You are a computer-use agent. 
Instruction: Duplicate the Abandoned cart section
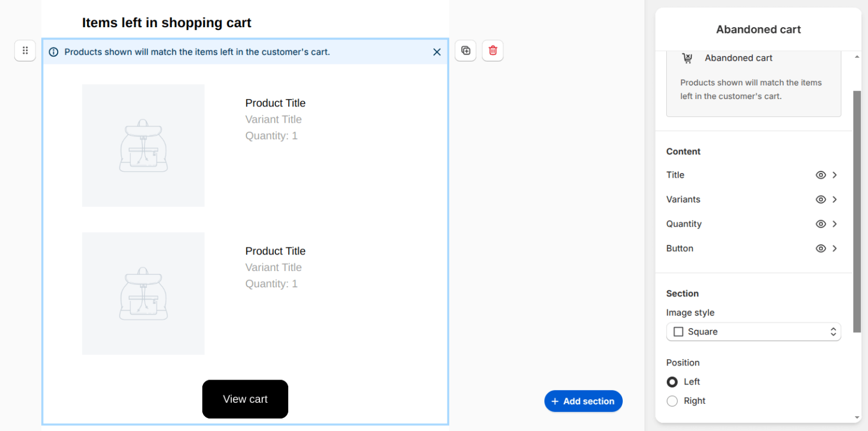tap(465, 50)
